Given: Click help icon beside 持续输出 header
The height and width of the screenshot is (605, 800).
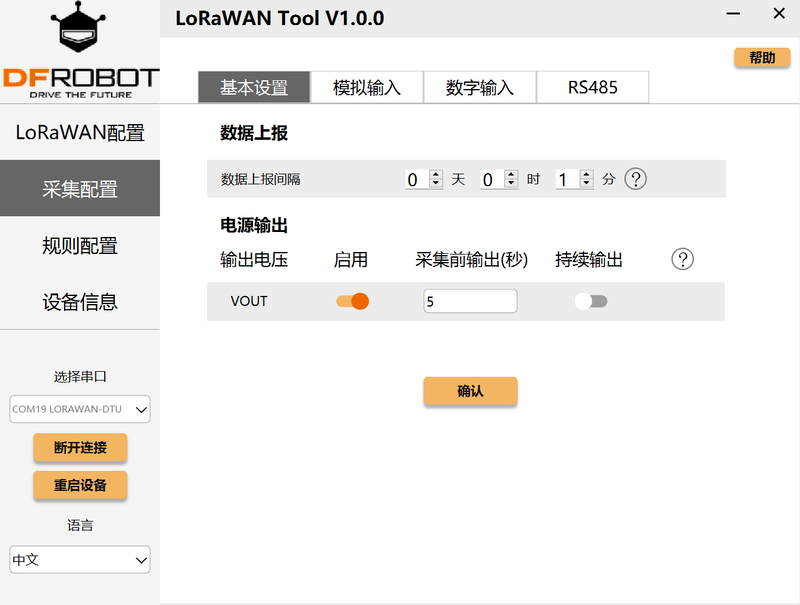Looking at the screenshot, I should (x=683, y=260).
